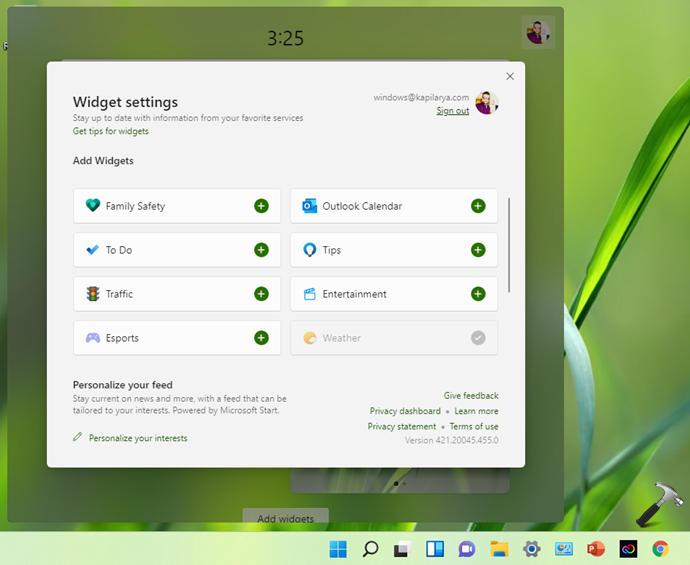Open the Windows Start menu

pos(339,548)
